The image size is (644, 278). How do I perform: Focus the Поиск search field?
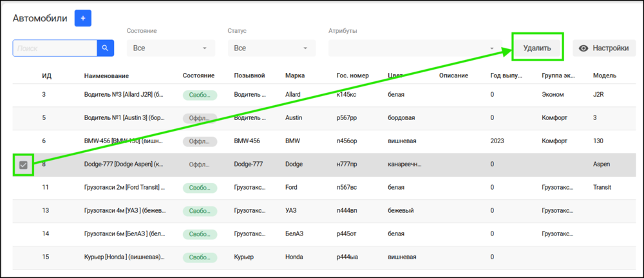pos(55,48)
